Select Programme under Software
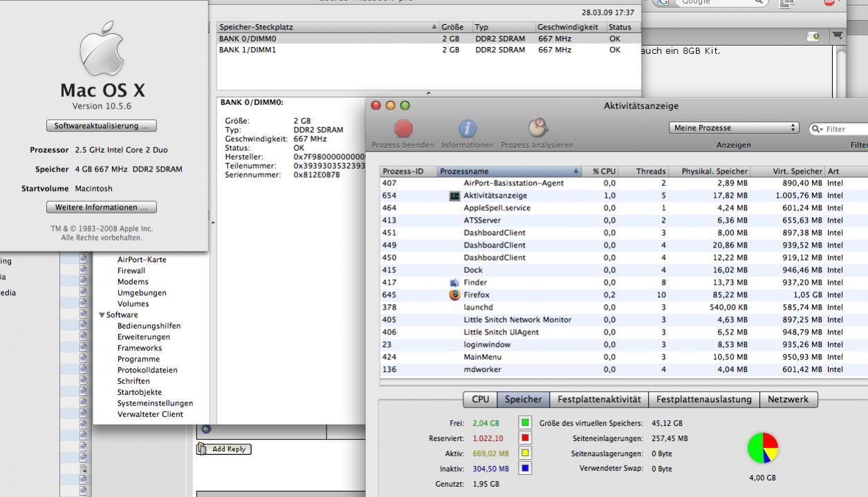 pos(138,359)
